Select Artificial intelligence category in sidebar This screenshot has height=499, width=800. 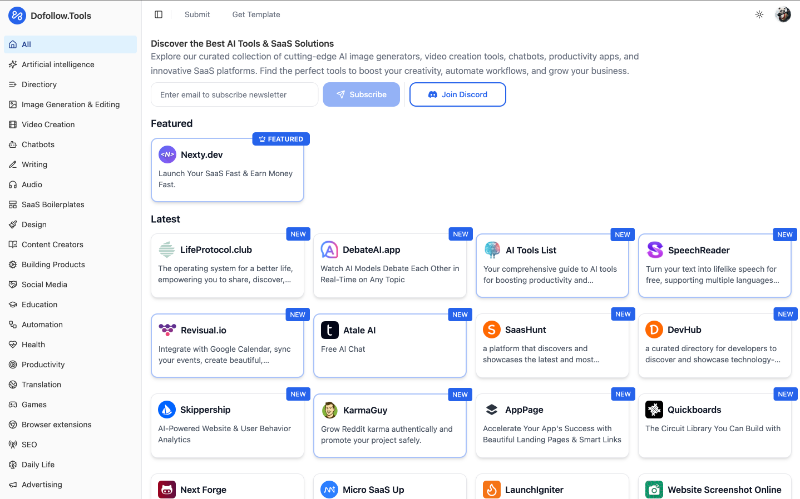(58, 65)
